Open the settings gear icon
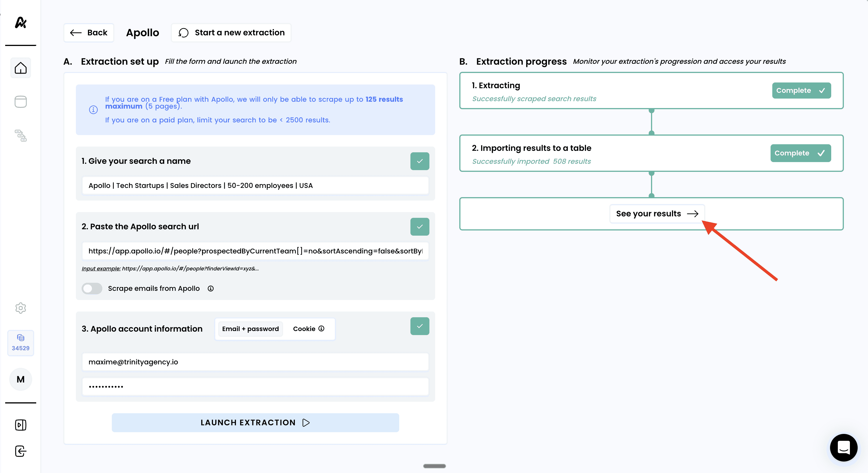The height and width of the screenshot is (473, 868). point(21,308)
